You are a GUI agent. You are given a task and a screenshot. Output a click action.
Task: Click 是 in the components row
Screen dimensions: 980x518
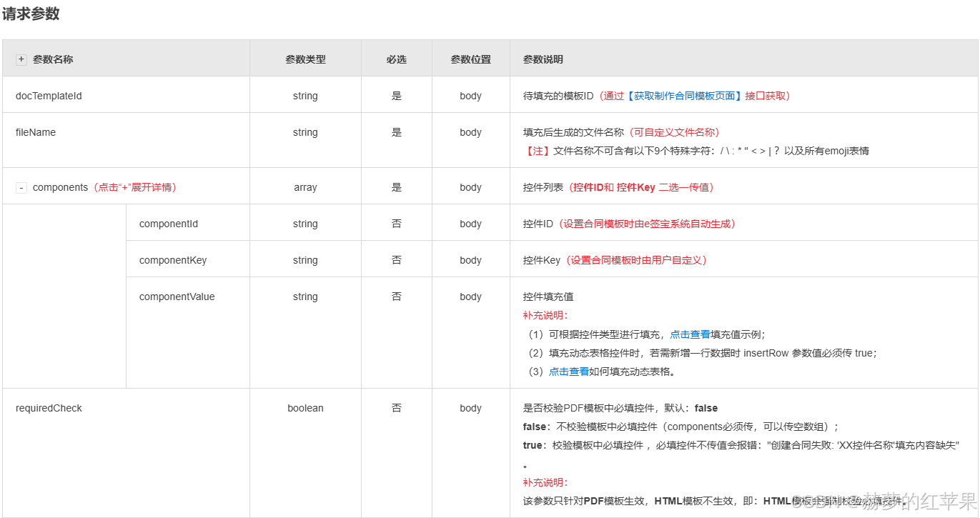pos(397,187)
